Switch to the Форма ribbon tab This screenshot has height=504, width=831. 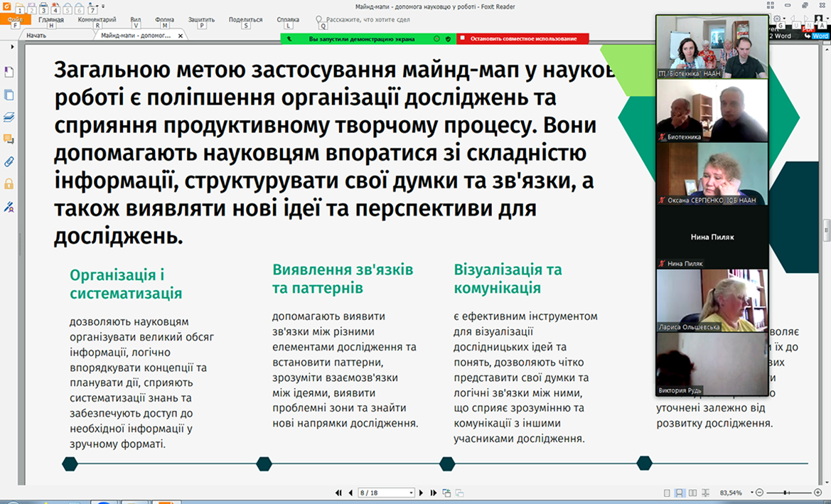pyautogui.click(x=165, y=20)
